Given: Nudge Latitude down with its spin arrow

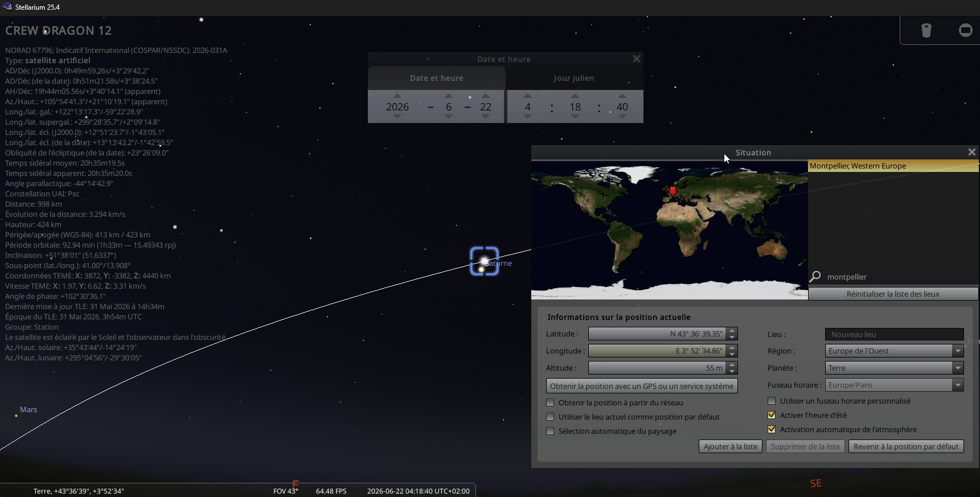Looking at the screenshot, I should click(x=732, y=337).
